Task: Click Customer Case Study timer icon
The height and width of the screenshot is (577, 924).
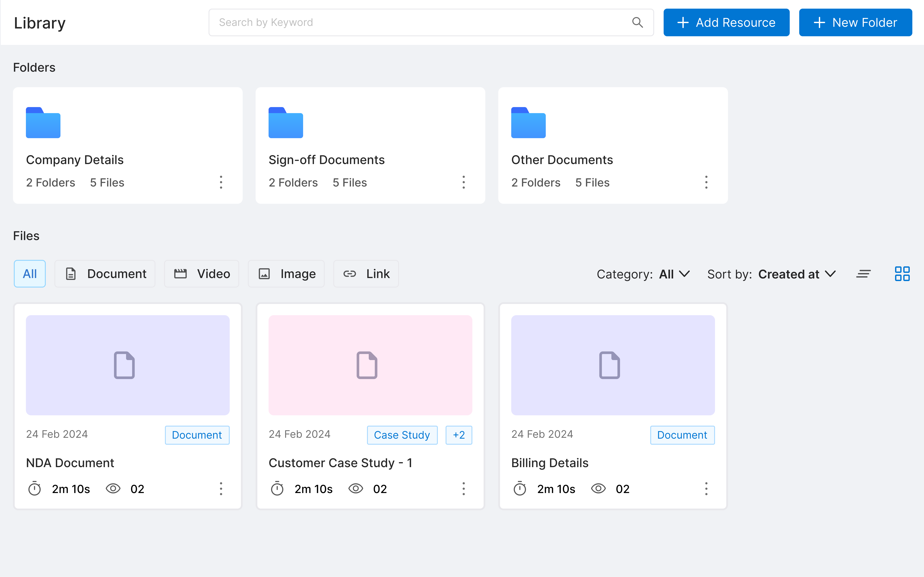Action: tap(277, 489)
